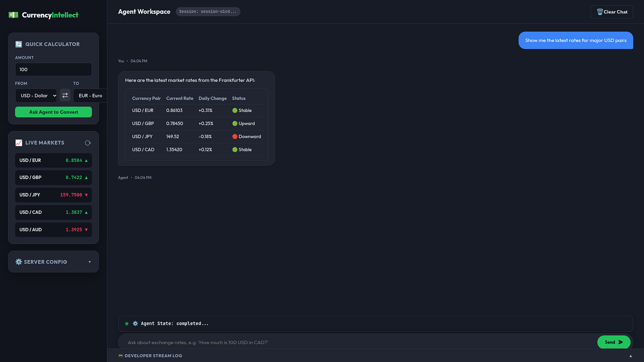
Task: Click the Agent State gear icon
Action: point(135,323)
